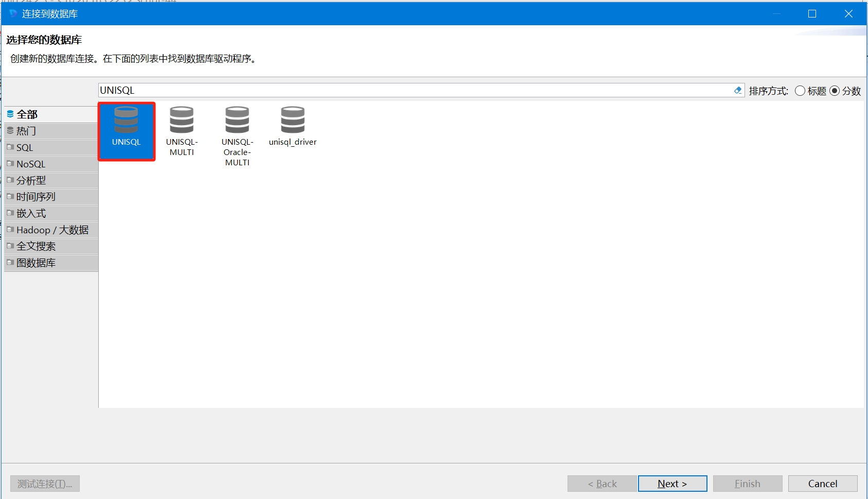Click the 测试连接(T)... button
The width and height of the screenshot is (868, 499).
pyautogui.click(x=45, y=484)
